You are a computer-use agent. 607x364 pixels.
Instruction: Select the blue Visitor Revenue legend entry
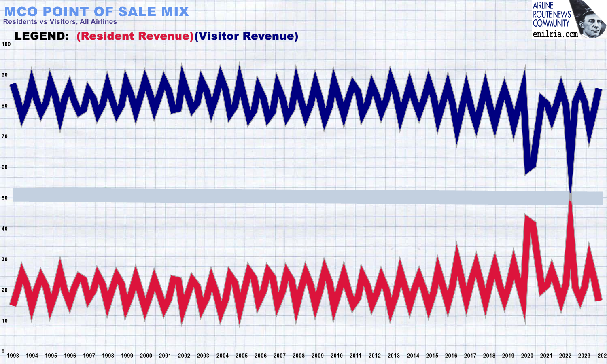click(246, 36)
